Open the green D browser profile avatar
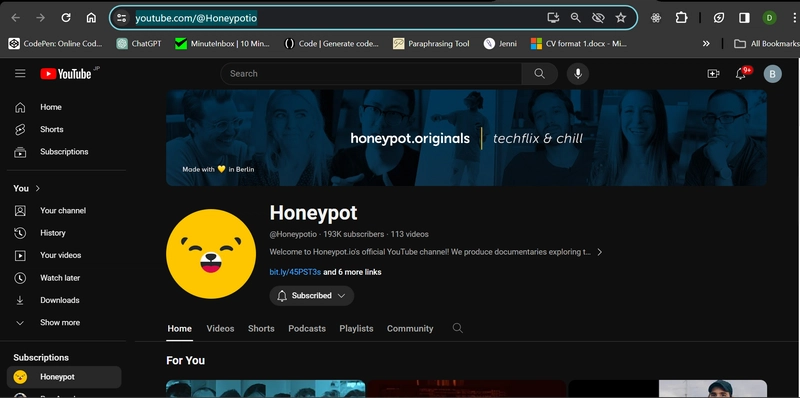Image resolution: width=800 pixels, height=398 pixels. pos(769,18)
